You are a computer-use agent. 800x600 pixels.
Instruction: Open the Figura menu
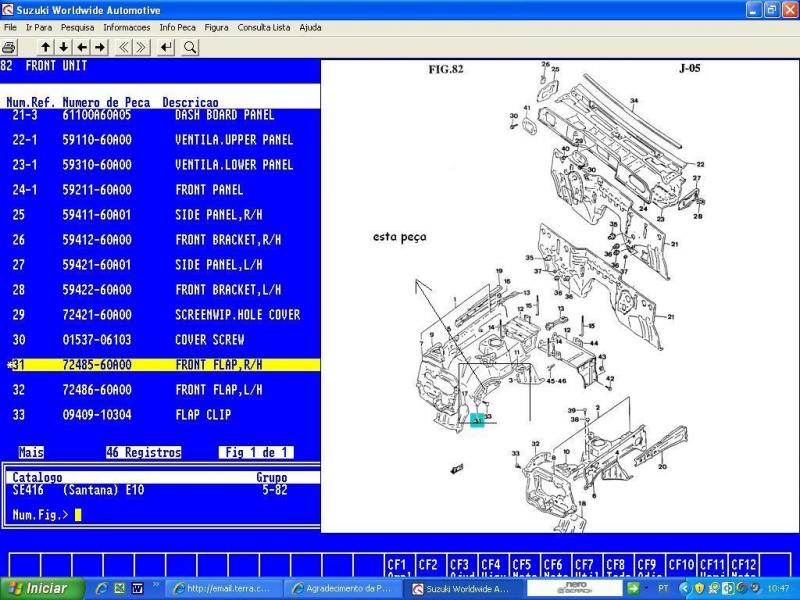click(216, 28)
